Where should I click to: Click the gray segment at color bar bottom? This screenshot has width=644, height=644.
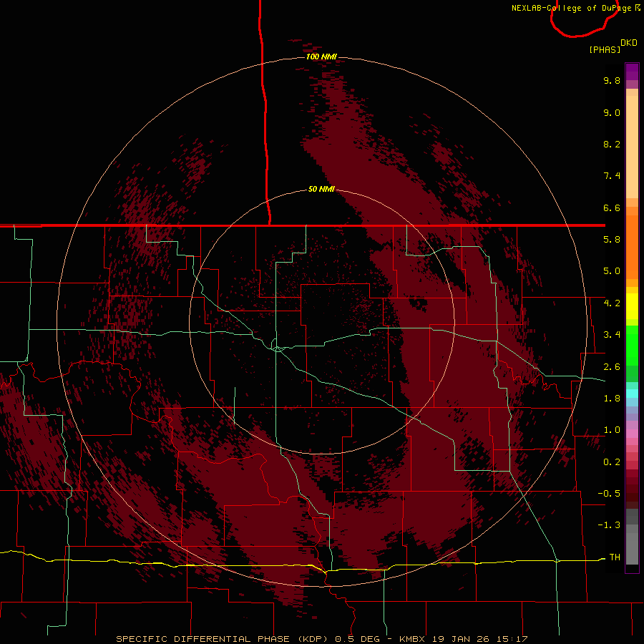632,548
